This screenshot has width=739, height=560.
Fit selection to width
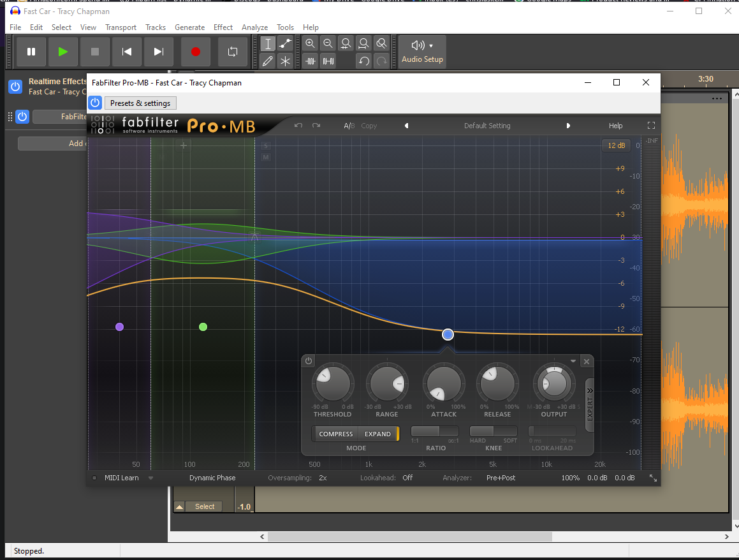click(x=346, y=44)
